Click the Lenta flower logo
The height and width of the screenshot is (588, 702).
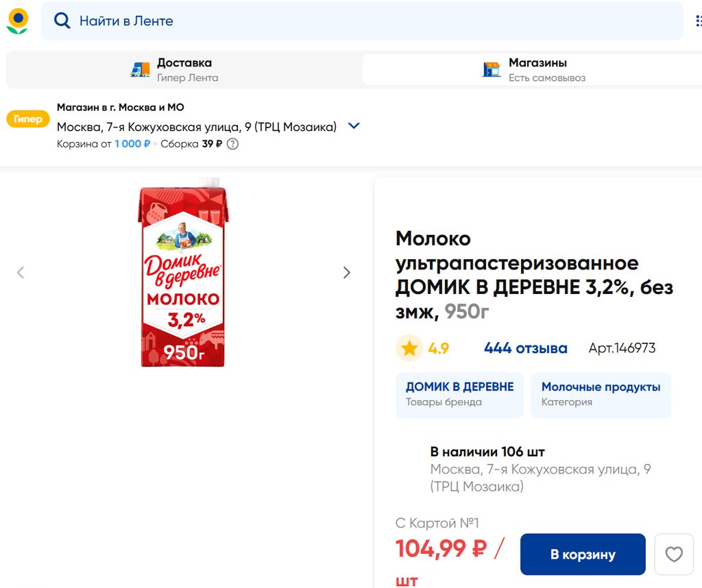pyautogui.click(x=17, y=21)
